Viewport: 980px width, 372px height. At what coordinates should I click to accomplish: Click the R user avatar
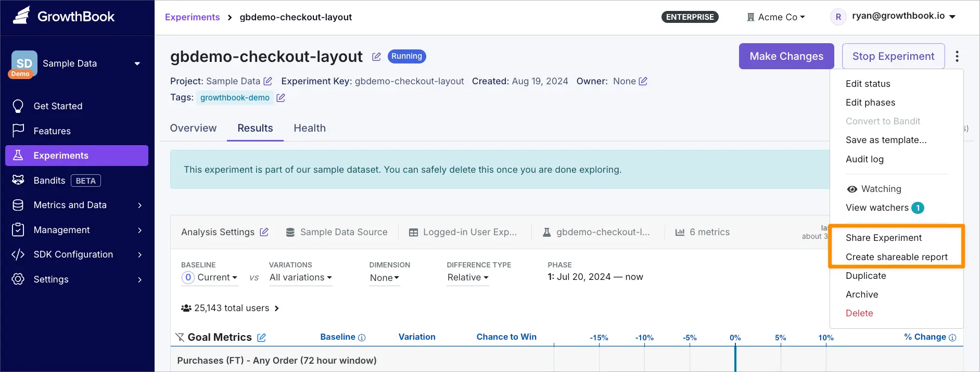tap(838, 17)
